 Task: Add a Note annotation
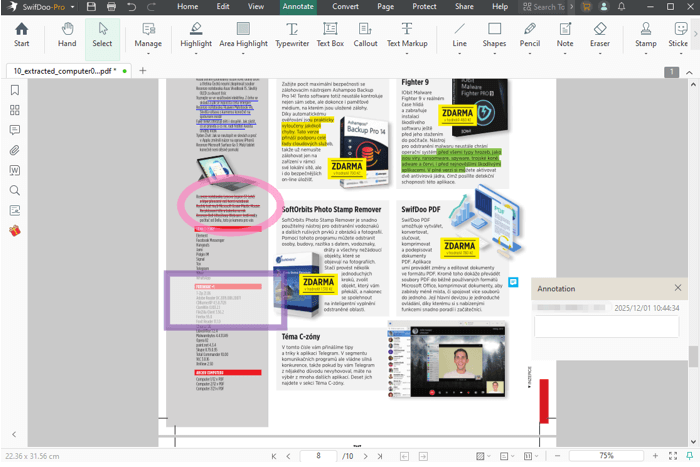tap(565, 35)
